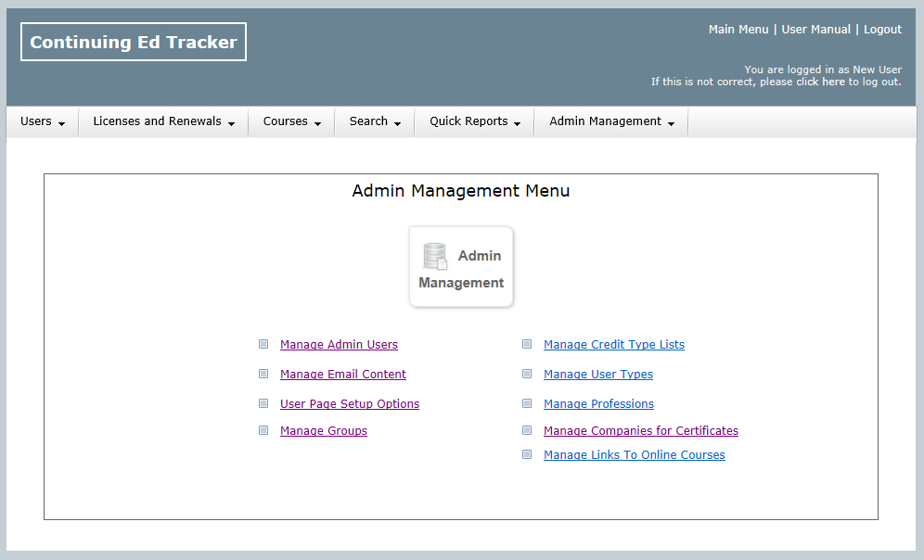The width and height of the screenshot is (924, 560).
Task: Open Licenses and Renewals dropdown
Action: coord(163,121)
